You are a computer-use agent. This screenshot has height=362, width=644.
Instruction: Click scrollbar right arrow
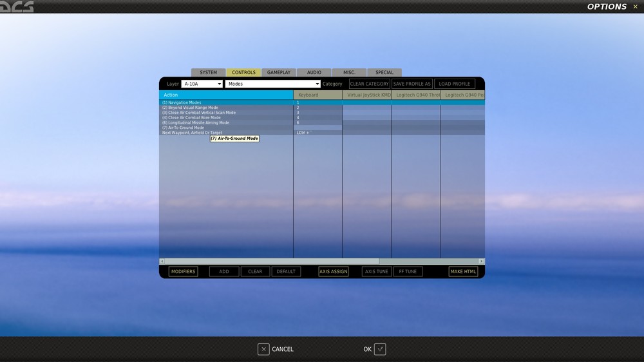(x=482, y=262)
